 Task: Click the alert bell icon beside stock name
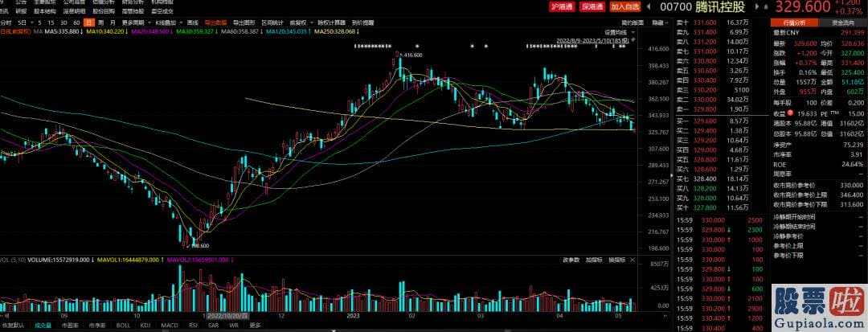(x=766, y=6)
